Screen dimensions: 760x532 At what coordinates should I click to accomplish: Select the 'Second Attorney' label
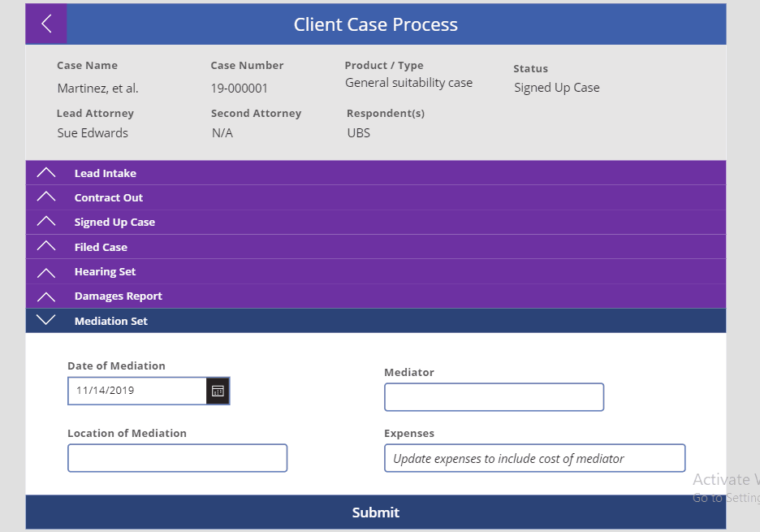click(x=256, y=114)
